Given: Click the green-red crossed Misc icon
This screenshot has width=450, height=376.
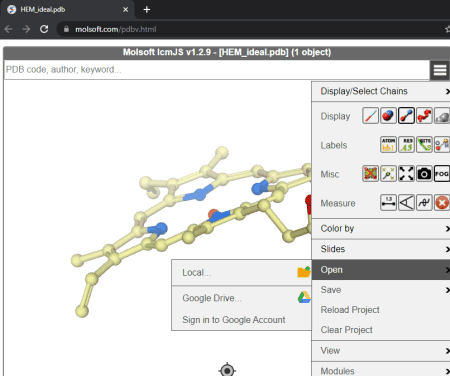Looking at the screenshot, I should tap(370, 174).
